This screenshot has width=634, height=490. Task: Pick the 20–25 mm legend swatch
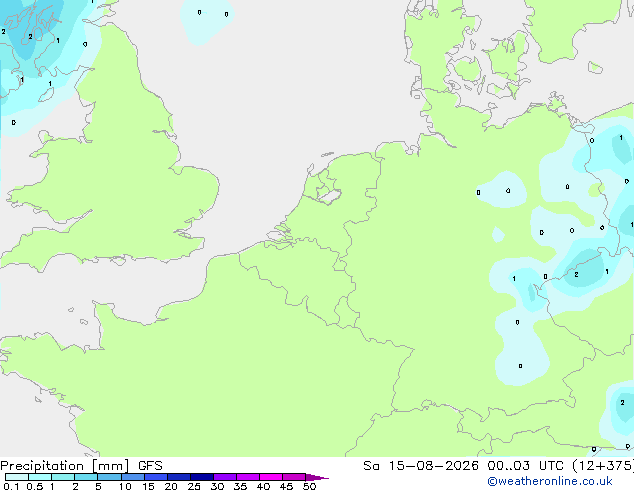179,477
